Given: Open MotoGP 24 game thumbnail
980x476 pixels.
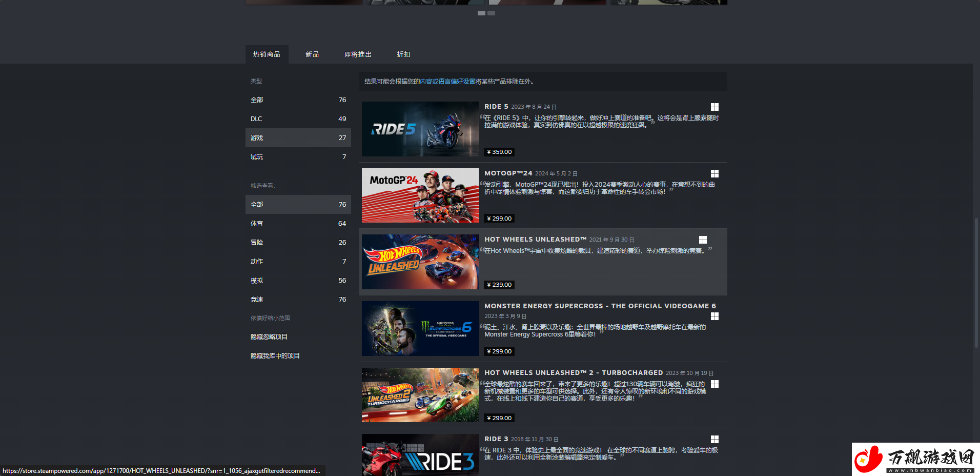Looking at the screenshot, I should point(420,195).
